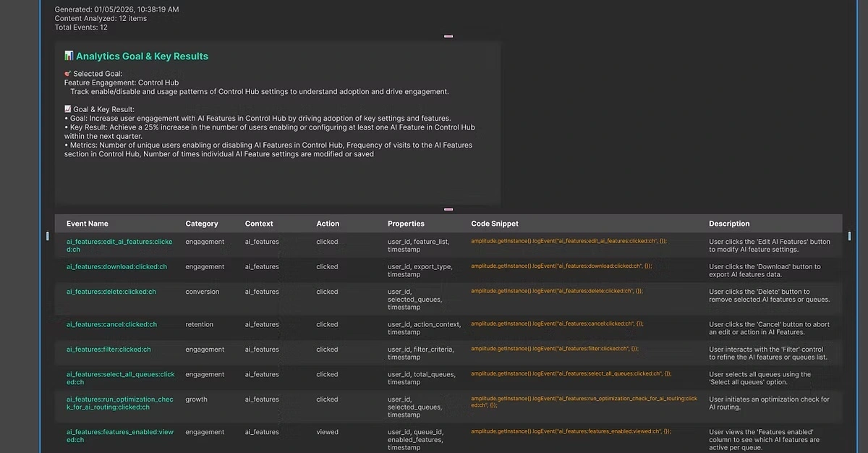The height and width of the screenshot is (453, 868).
Task: Open the run_optimization_check_for_ai_routing event name
Action: 120,403
